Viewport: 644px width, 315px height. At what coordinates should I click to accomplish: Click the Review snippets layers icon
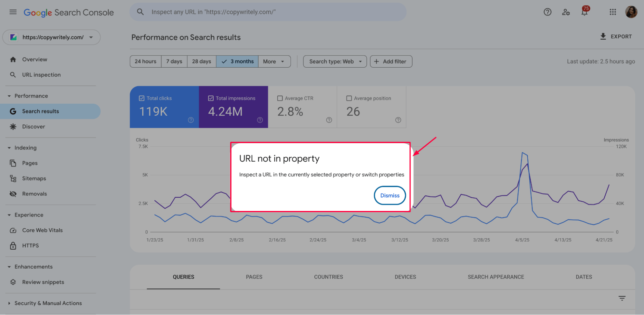point(13,282)
